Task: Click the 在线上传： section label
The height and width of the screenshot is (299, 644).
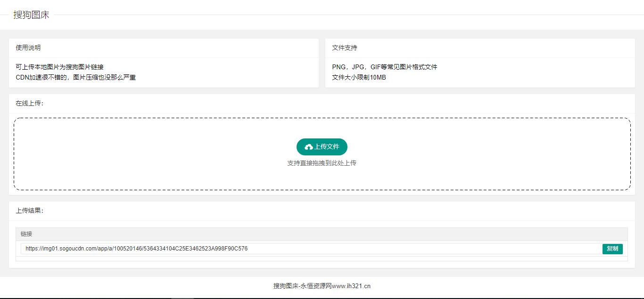Action: coord(30,103)
